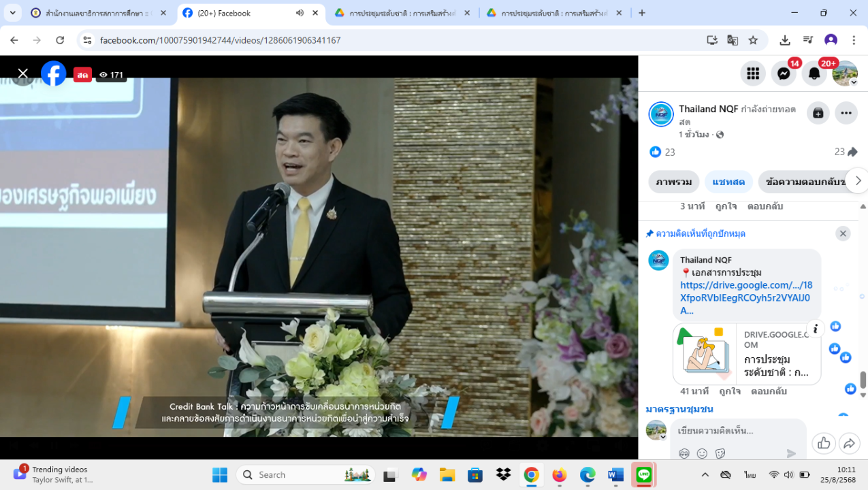This screenshot has height=490, width=868.
Task: Show more tabs with the right chevron
Action: 858,180
